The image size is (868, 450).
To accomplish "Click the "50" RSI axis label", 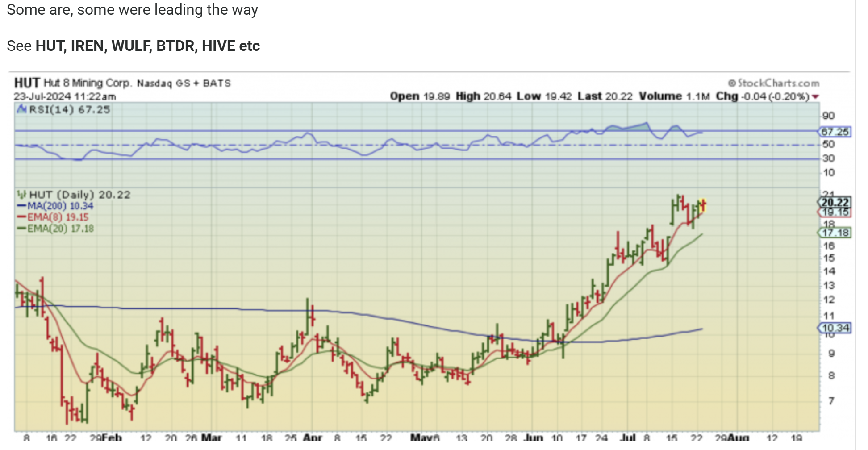I will (x=829, y=144).
